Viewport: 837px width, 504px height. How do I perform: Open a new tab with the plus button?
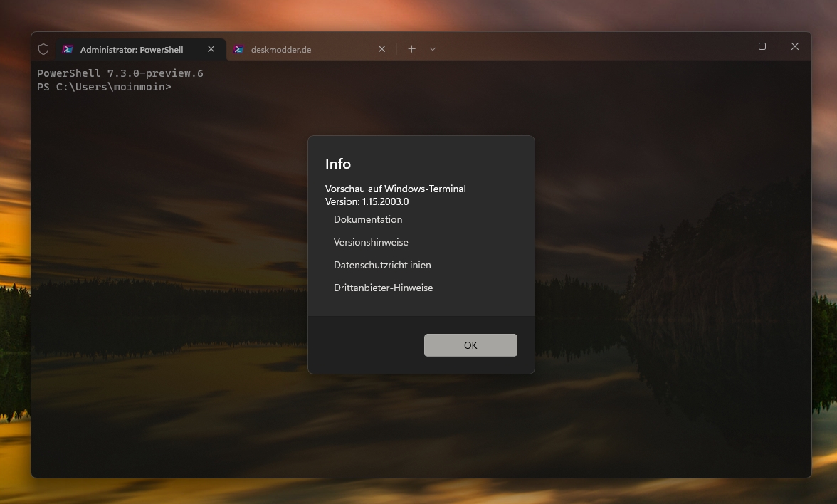click(x=411, y=49)
